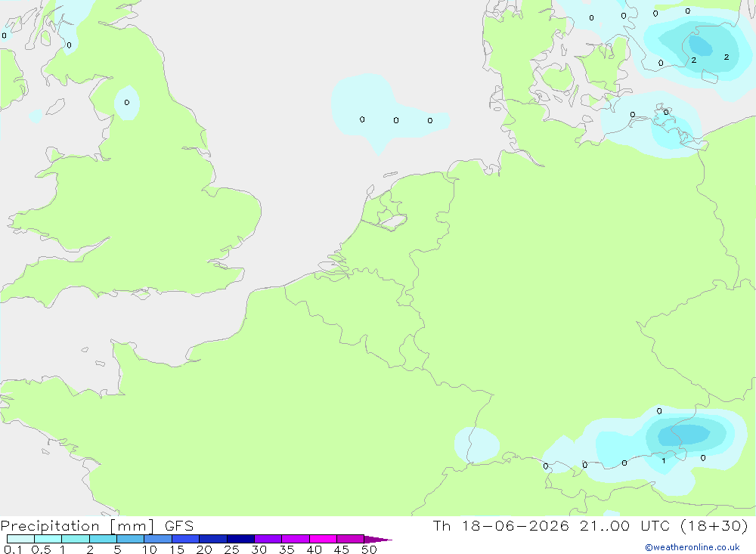Viewport: 756px width, 554px height.
Task: Click the '10' legend scale label
Action: [x=150, y=549]
